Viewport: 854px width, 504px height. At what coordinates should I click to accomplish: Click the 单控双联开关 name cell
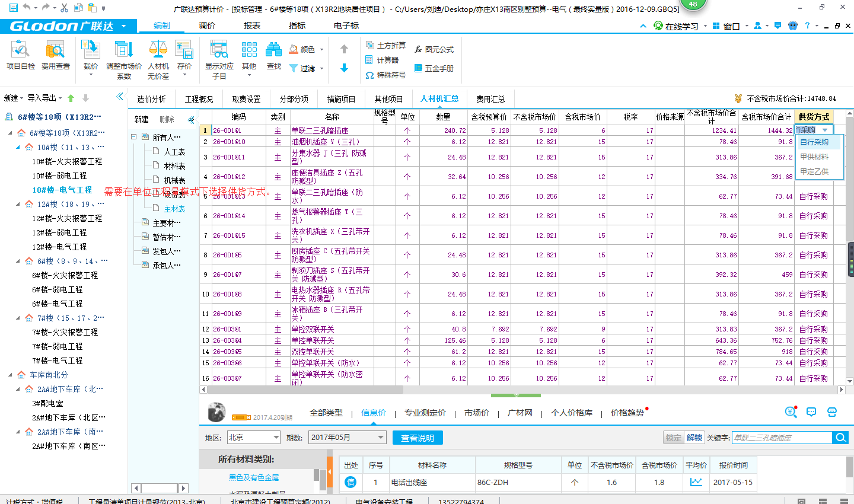click(332, 329)
